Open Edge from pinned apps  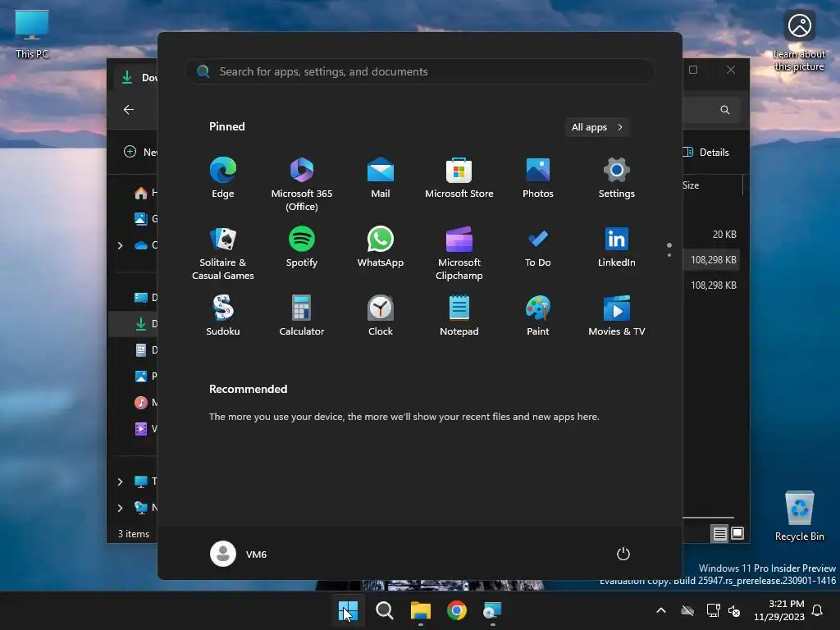[x=223, y=178]
